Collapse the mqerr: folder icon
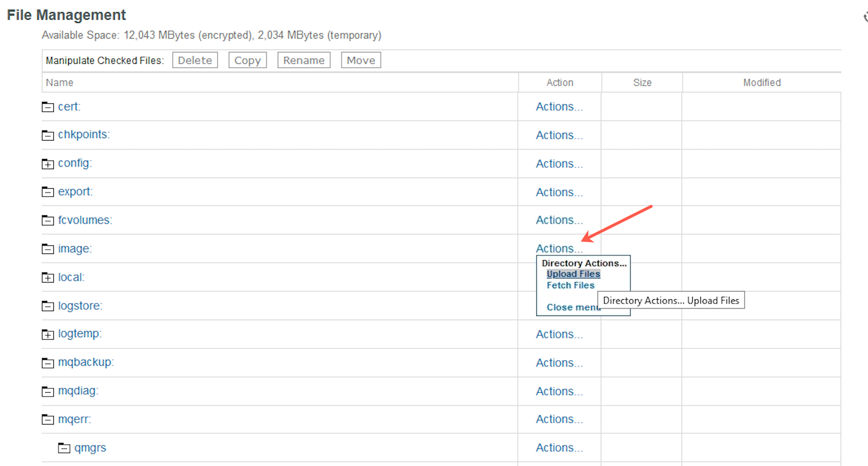Screen dimensions: 868x466 click(48, 419)
